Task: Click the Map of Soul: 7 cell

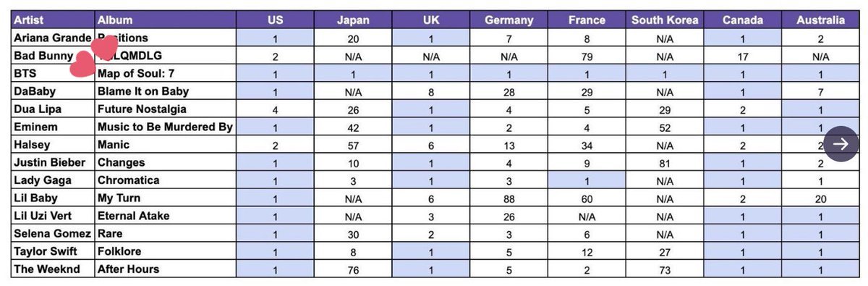Action: coord(165,73)
